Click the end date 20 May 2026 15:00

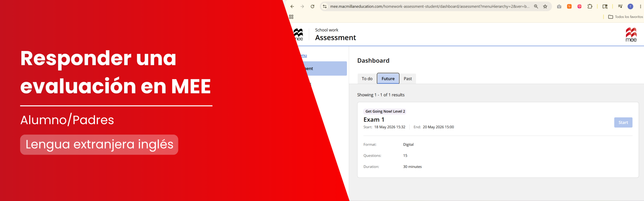[438, 127]
